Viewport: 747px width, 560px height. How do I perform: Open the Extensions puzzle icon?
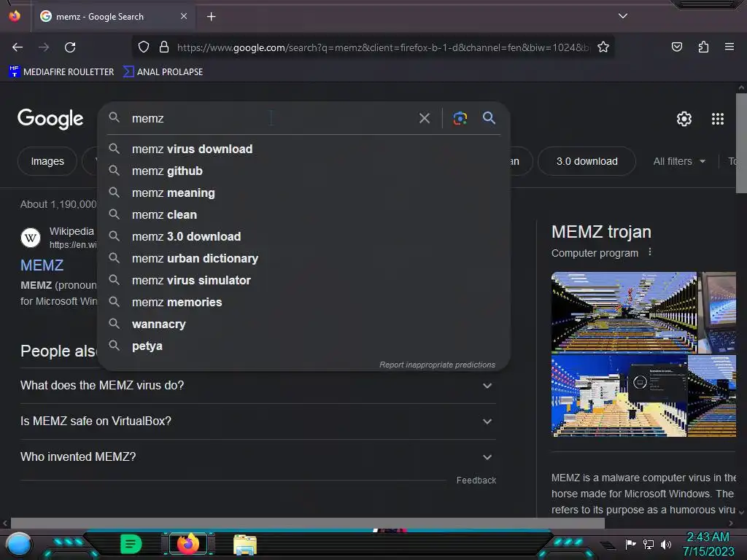point(703,47)
